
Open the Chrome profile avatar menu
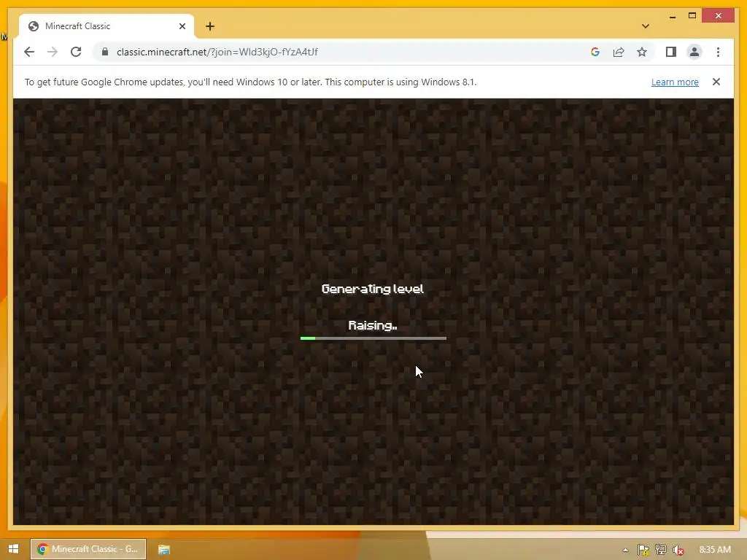[694, 52]
